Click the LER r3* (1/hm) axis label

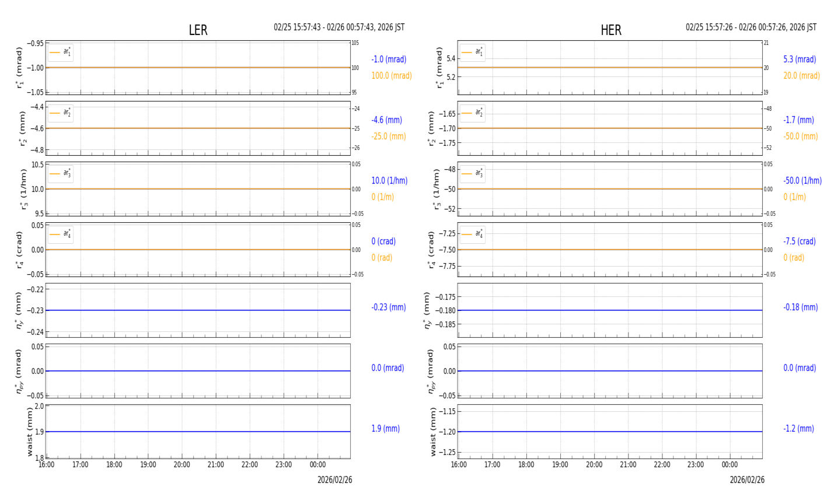pyautogui.click(x=23, y=189)
